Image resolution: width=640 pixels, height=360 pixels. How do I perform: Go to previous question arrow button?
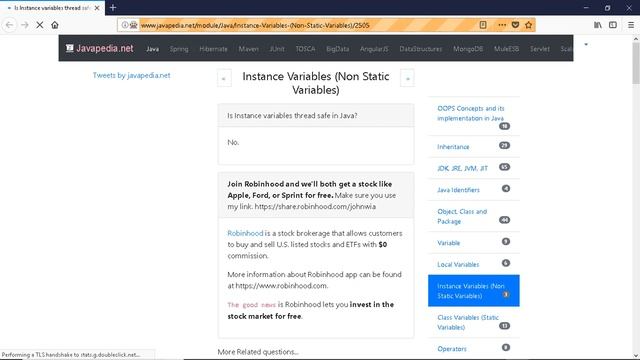tap(224, 78)
